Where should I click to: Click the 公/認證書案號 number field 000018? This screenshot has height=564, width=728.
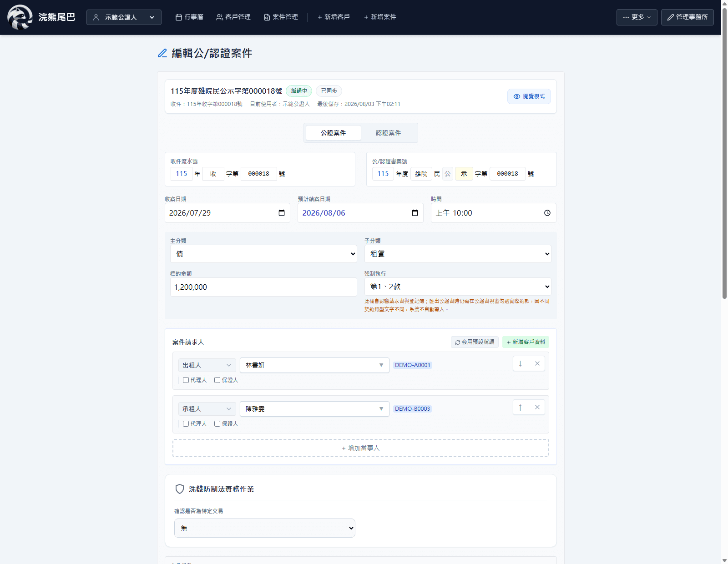pyautogui.click(x=508, y=174)
